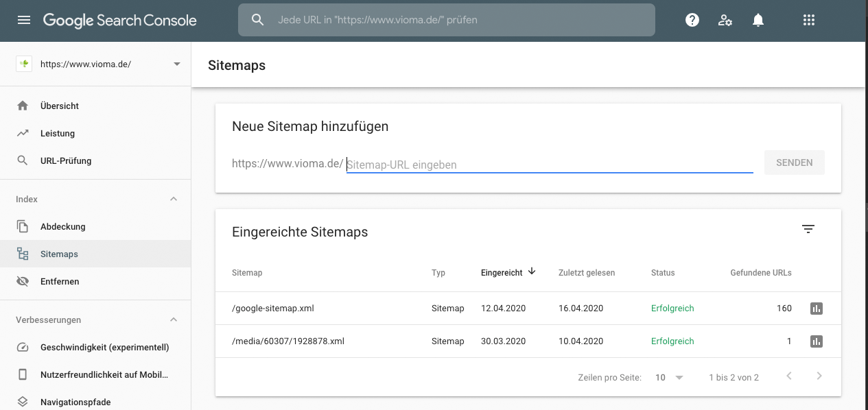Open the property selector dropdown
868x410 pixels.
tap(177, 64)
